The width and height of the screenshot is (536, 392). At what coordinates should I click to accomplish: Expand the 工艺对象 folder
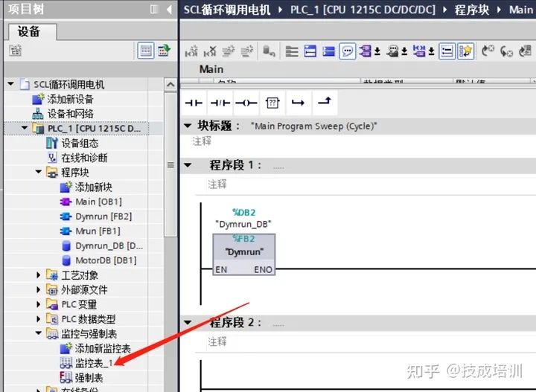click(x=38, y=275)
